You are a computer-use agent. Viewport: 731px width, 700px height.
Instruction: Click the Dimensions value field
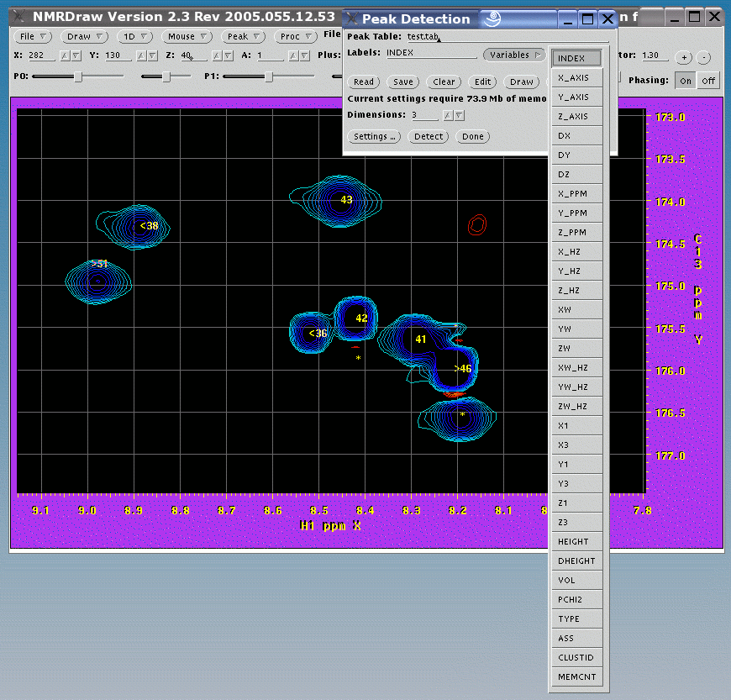coord(424,115)
